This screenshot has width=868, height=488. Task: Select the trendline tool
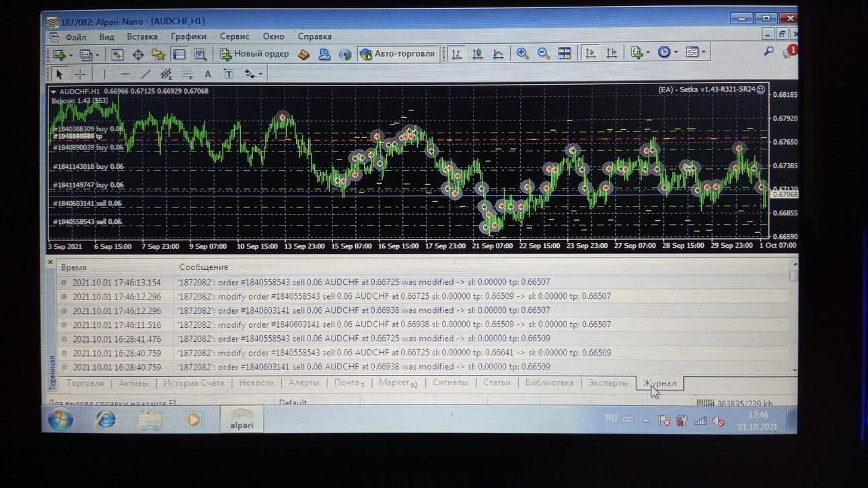[145, 74]
